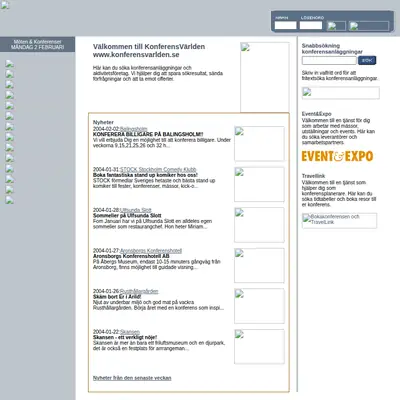This screenshot has height=400, width=400.
Task: Click the Nyheter section heading
Action: (103, 122)
